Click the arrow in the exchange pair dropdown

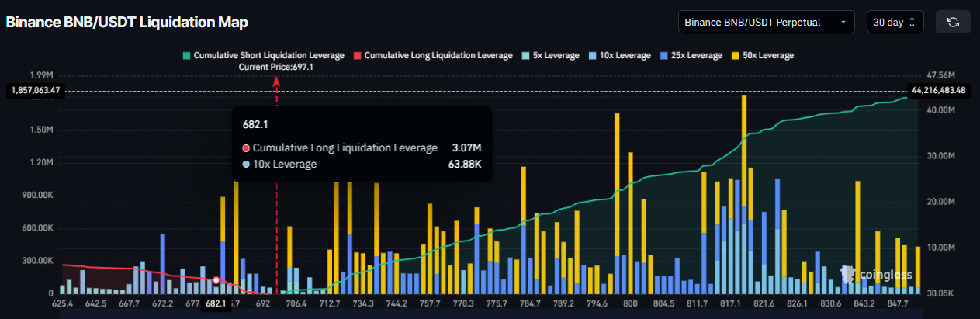click(843, 23)
